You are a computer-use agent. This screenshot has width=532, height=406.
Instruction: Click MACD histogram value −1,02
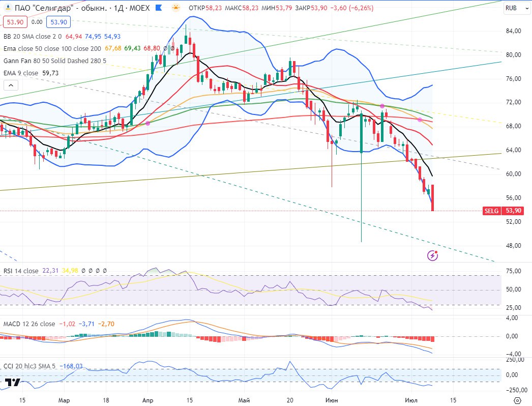click(67, 324)
